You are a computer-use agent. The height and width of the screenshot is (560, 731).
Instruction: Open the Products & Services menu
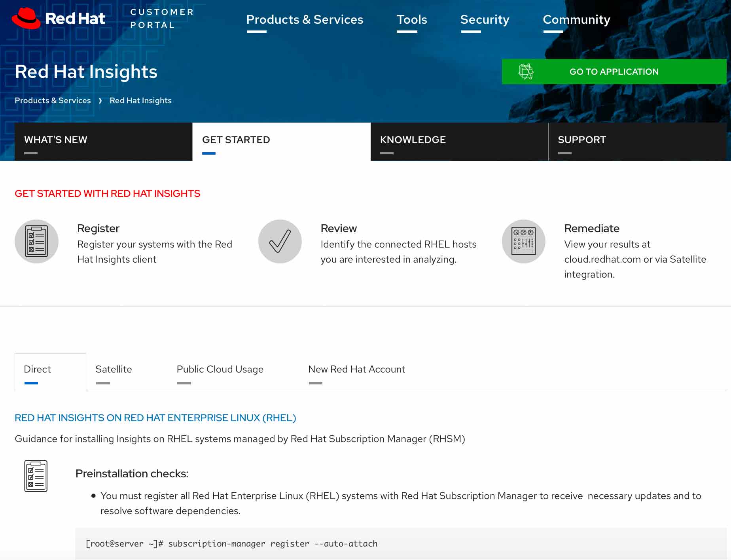(305, 19)
